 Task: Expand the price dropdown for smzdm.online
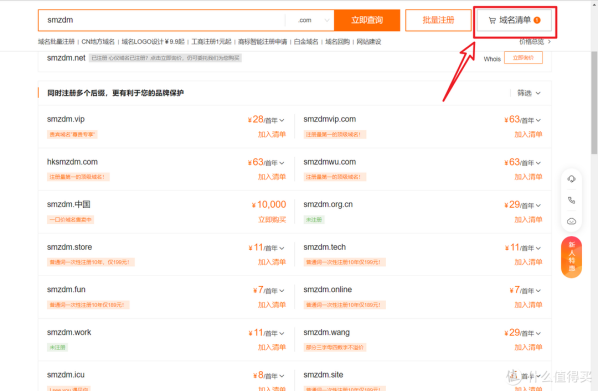(x=538, y=291)
